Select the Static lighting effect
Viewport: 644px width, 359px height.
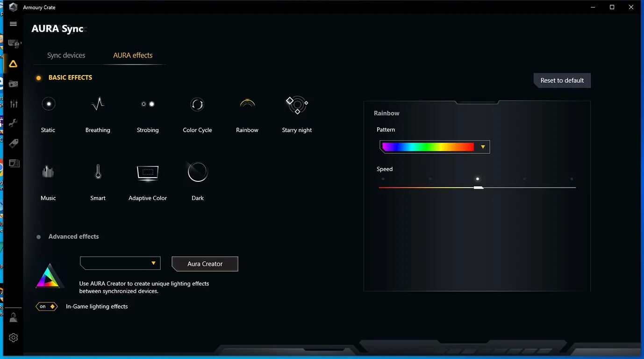point(48,104)
